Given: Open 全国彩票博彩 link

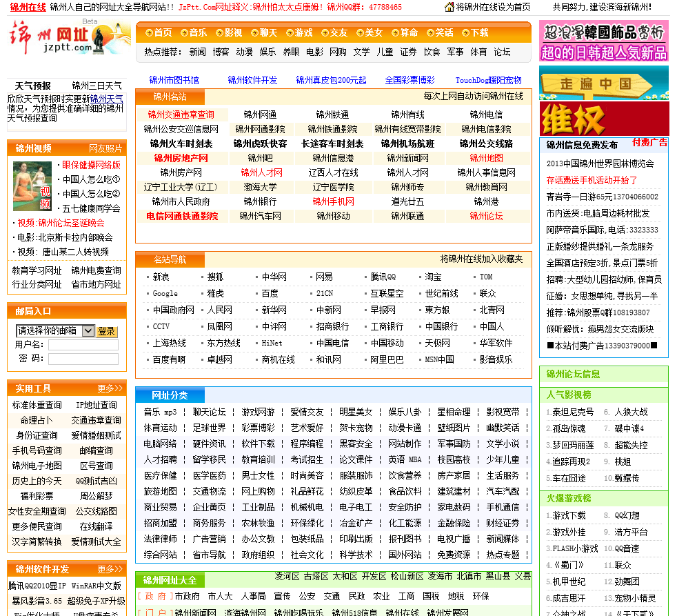Looking at the screenshot, I should tap(410, 80).
